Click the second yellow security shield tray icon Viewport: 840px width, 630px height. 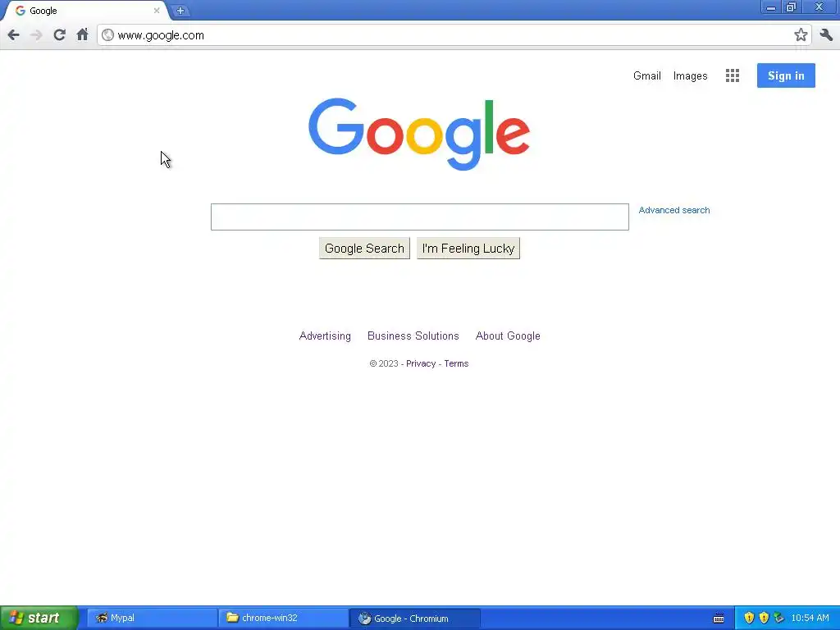coord(764,619)
